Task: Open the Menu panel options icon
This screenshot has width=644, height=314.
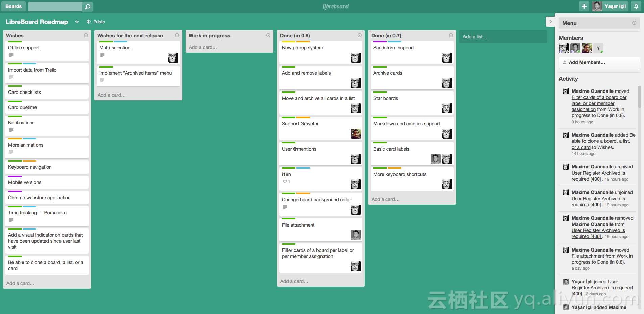Action: click(634, 23)
